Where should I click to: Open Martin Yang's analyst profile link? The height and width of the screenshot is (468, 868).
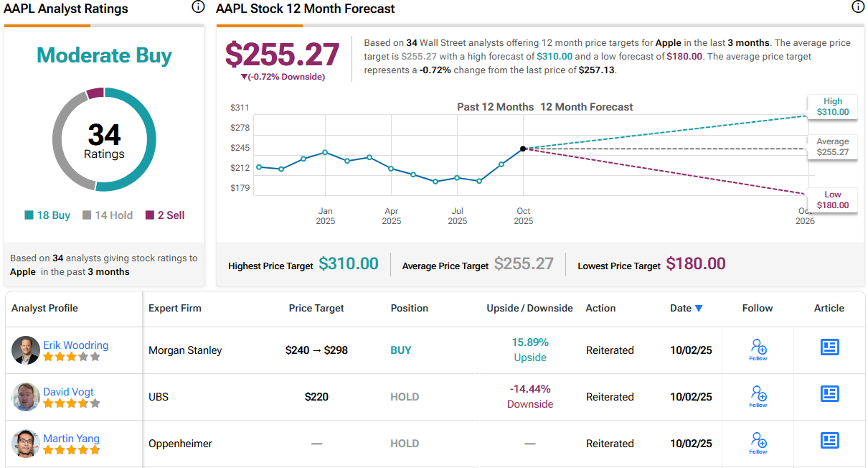coord(71,439)
